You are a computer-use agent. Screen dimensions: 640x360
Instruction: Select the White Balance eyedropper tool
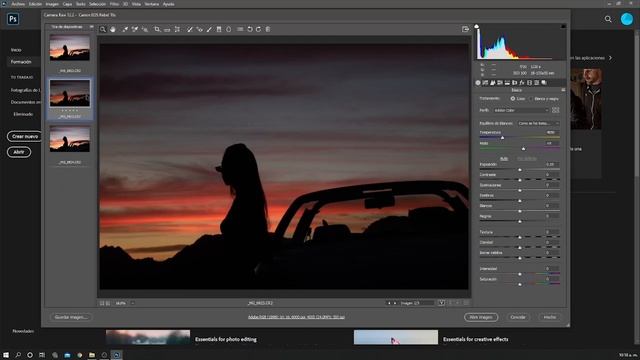(x=125, y=29)
